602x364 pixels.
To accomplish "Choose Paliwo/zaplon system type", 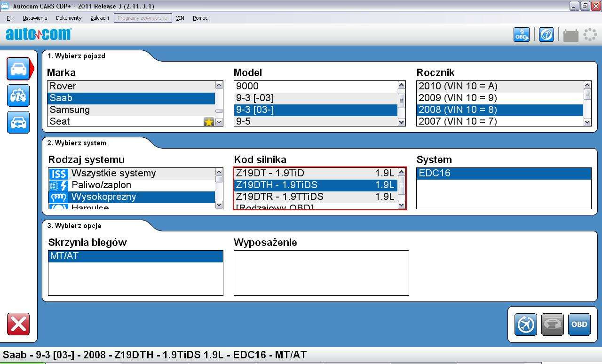I will pyautogui.click(x=132, y=185).
